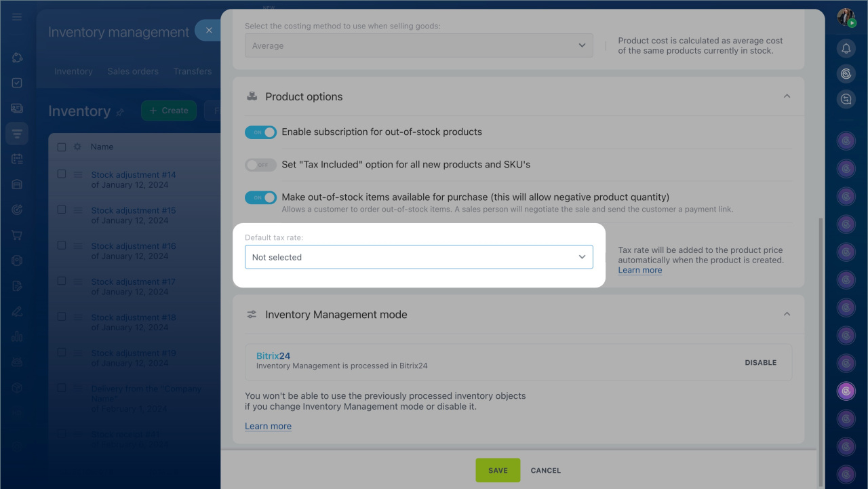The width and height of the screenshot is (868, 489).
Task: Open the notifications bell icon
Action: (x=846, y=48)
